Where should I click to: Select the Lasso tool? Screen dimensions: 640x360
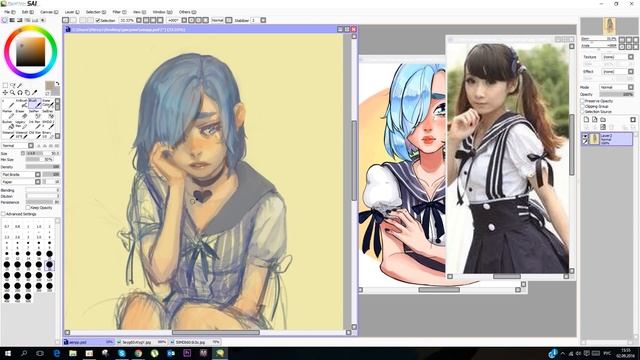13,85
